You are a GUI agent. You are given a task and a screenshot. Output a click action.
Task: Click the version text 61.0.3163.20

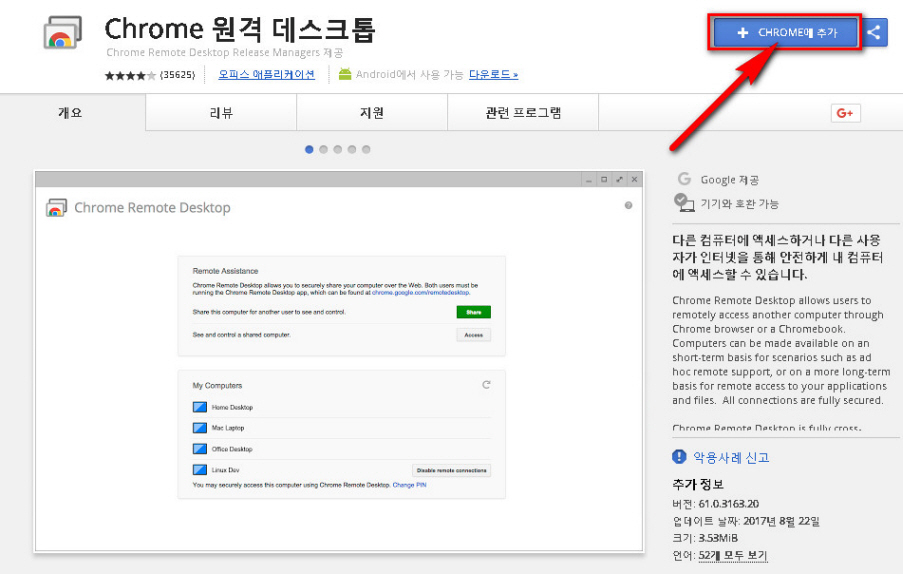pos(729,504)
